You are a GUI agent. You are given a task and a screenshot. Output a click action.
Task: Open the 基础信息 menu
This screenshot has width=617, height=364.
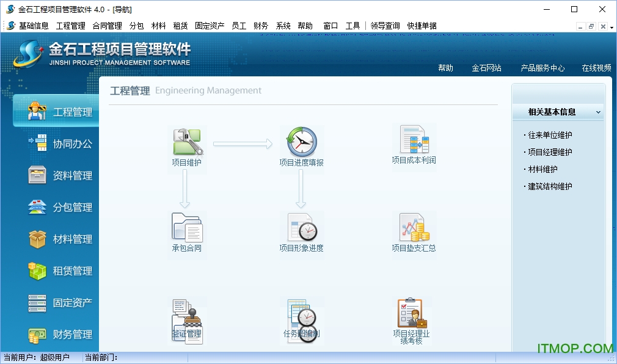point(34,26)
